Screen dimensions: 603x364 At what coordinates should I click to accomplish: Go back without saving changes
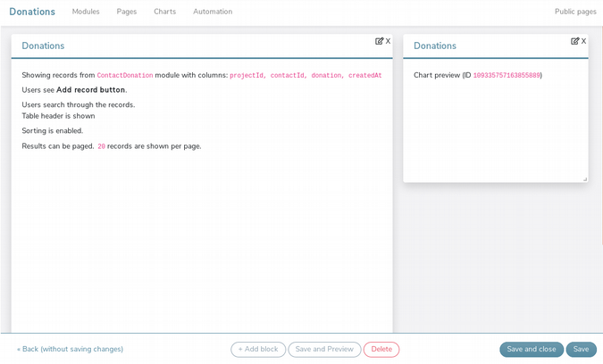point(70,349)
